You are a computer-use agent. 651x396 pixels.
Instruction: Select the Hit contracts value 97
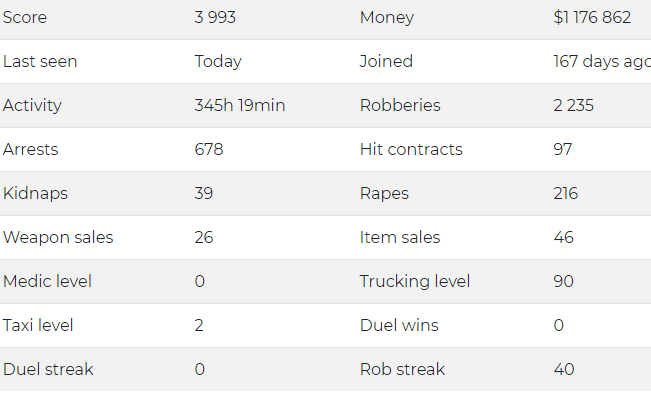(563, 149)
